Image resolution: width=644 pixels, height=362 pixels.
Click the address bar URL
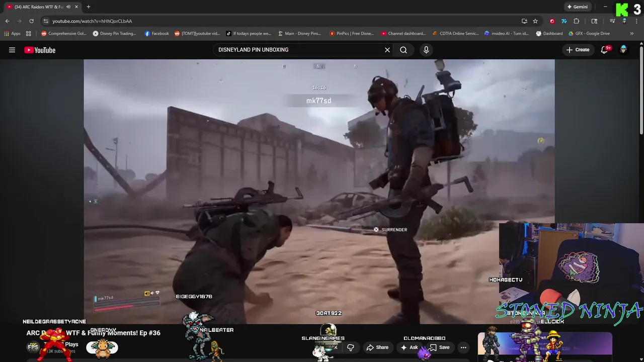pos(92,21)
